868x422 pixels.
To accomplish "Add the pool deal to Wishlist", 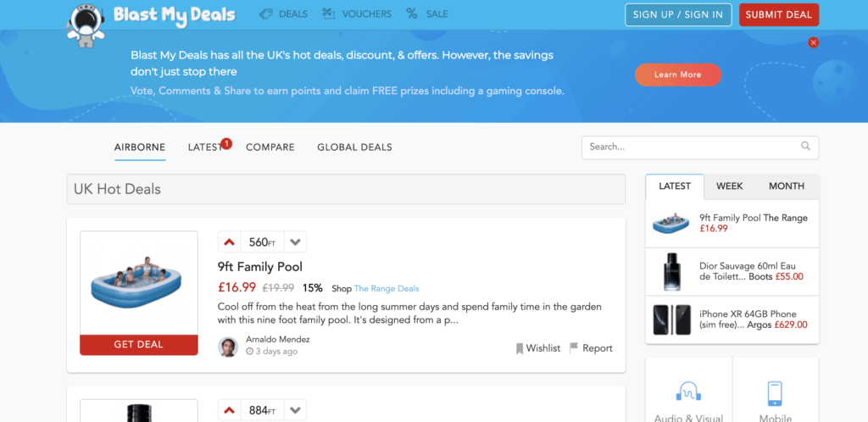I will [538, 348].
